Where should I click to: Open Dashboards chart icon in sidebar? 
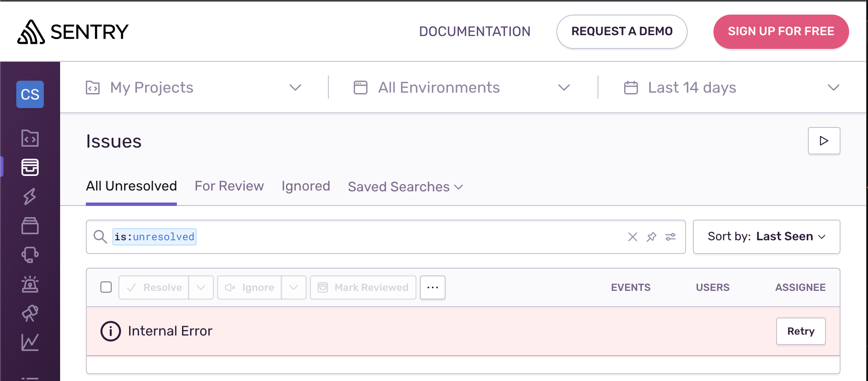[x=30, y=342]
